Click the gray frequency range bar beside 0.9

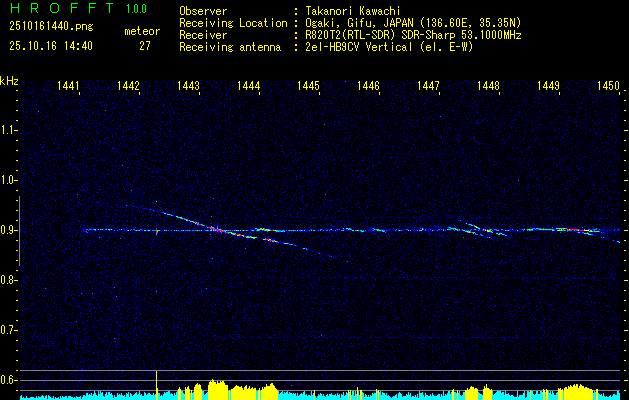tap(19, 231)
